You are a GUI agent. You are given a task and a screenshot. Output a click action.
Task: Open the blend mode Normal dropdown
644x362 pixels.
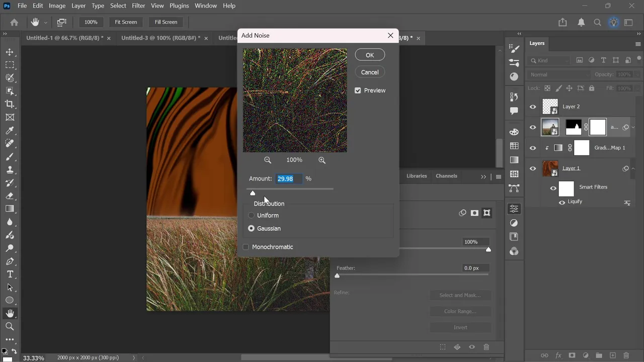click(x=558, y=74)
